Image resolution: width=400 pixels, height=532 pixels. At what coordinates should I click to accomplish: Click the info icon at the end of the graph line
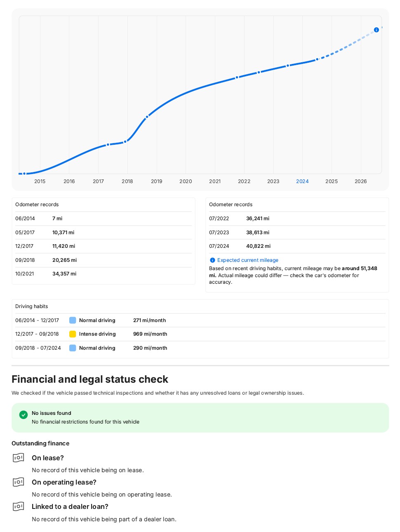click(x=376, y=30)
